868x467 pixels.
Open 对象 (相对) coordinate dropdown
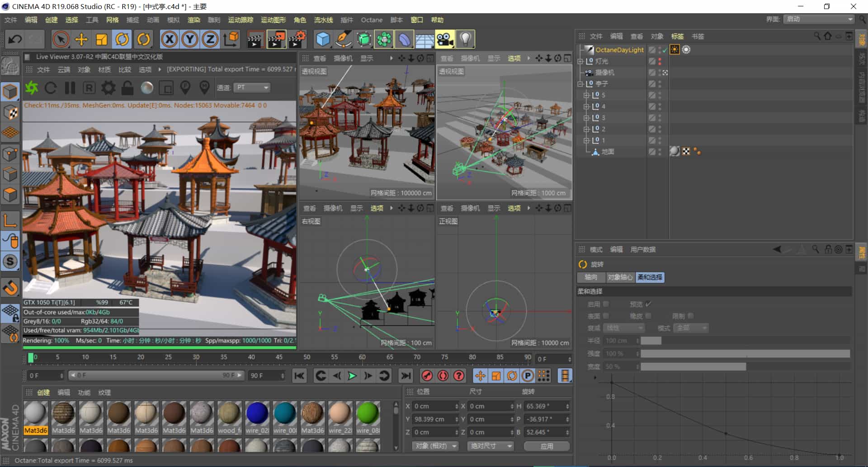click(435, 446)
